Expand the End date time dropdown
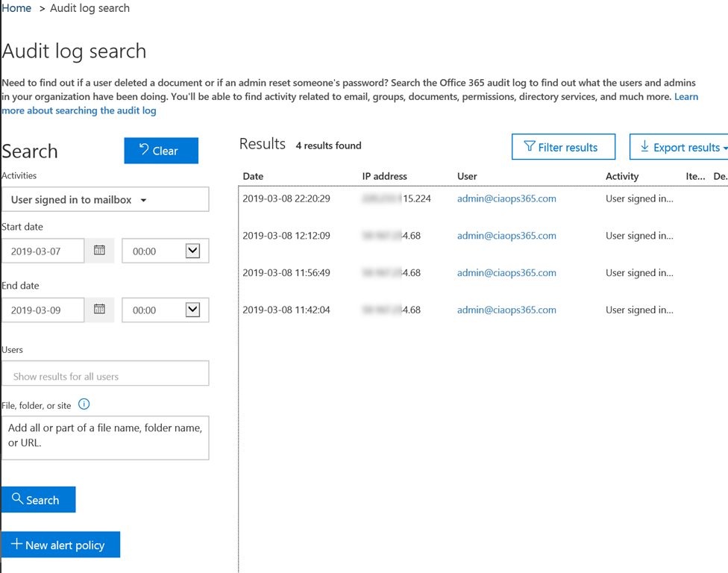Viewport: 728px width, 573px height. (x=192, y=310)
